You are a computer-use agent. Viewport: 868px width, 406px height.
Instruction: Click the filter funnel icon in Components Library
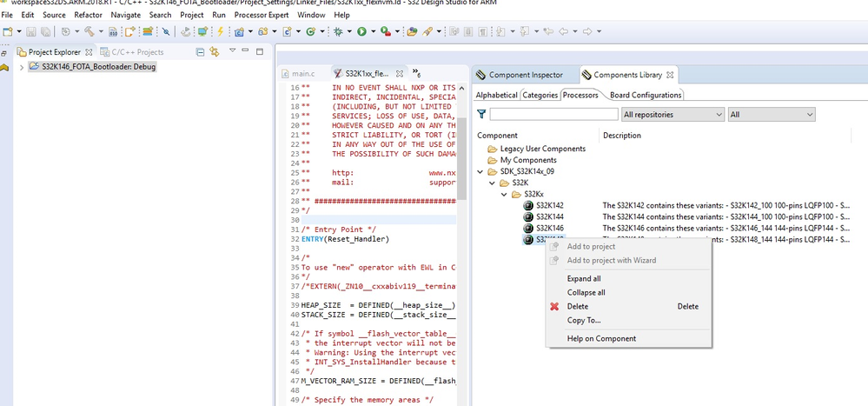point(481,114)
